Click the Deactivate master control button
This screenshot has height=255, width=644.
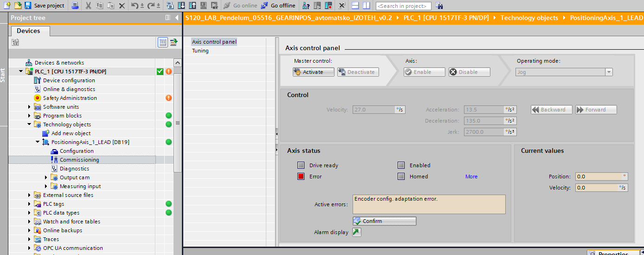358,72
